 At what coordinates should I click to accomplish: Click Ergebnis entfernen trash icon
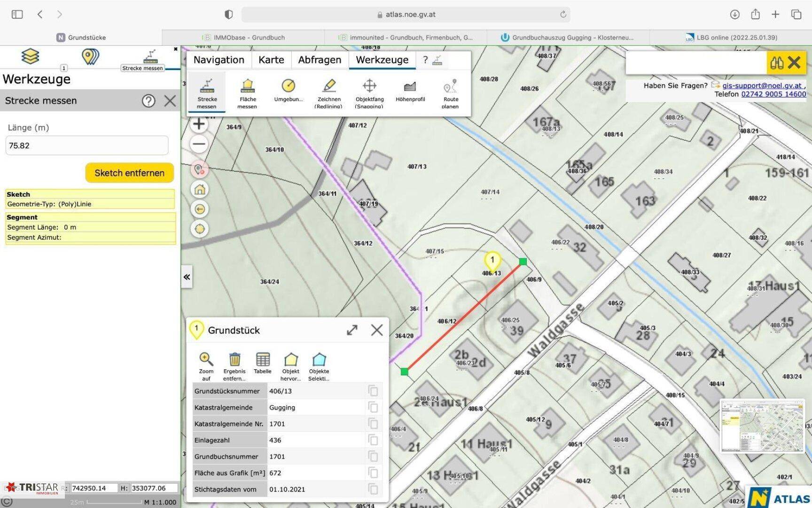coord(234,366)
